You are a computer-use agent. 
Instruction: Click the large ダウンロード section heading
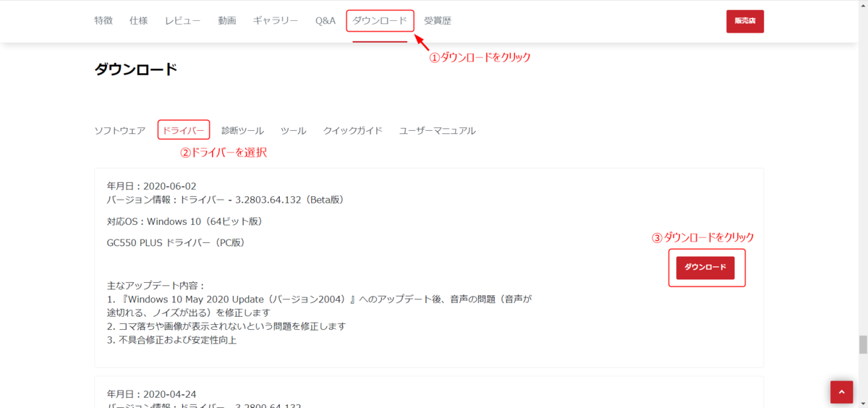[x=136, y=69]
